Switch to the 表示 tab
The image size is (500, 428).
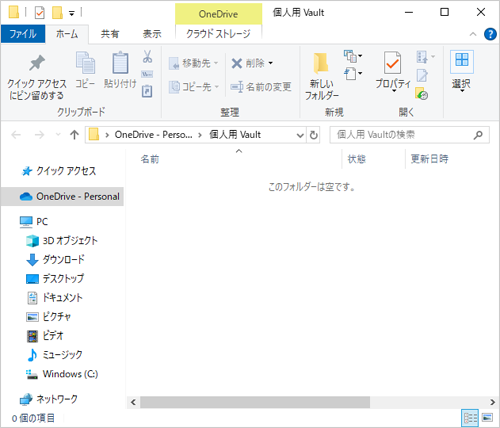tap(152, 34)
